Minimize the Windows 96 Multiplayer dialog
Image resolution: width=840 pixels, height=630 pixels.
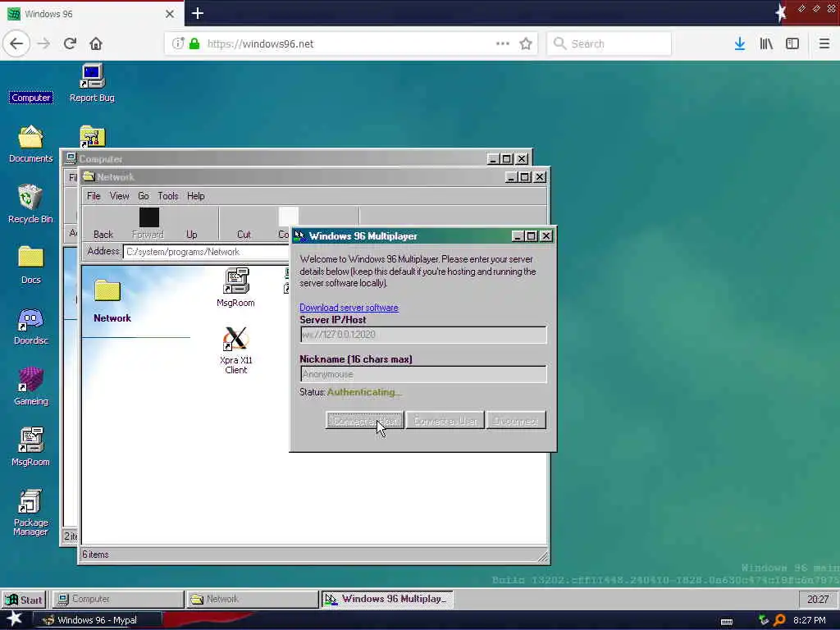coord(517,236)
